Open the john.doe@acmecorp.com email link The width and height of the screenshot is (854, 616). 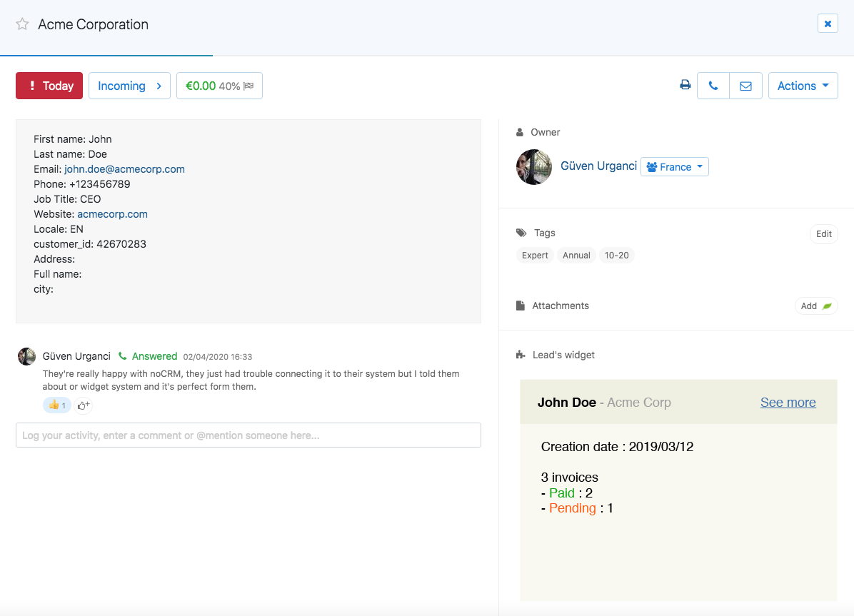tap(124, 169)
